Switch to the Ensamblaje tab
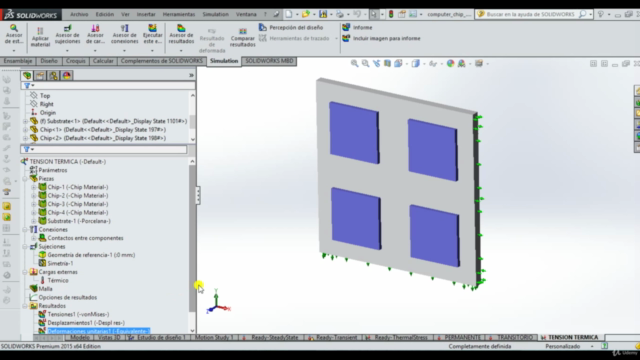 click(18, 61)
